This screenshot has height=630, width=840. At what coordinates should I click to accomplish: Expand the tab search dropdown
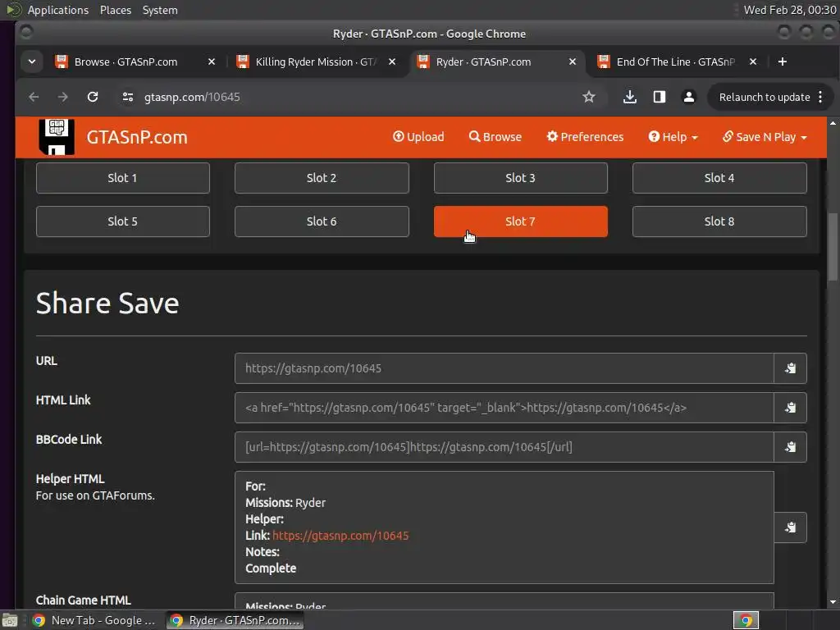[32, 62]
